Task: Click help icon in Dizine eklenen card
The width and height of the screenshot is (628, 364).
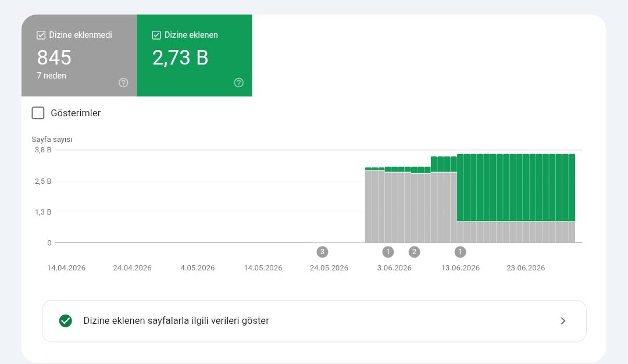Action: click(x=239, y=83)
